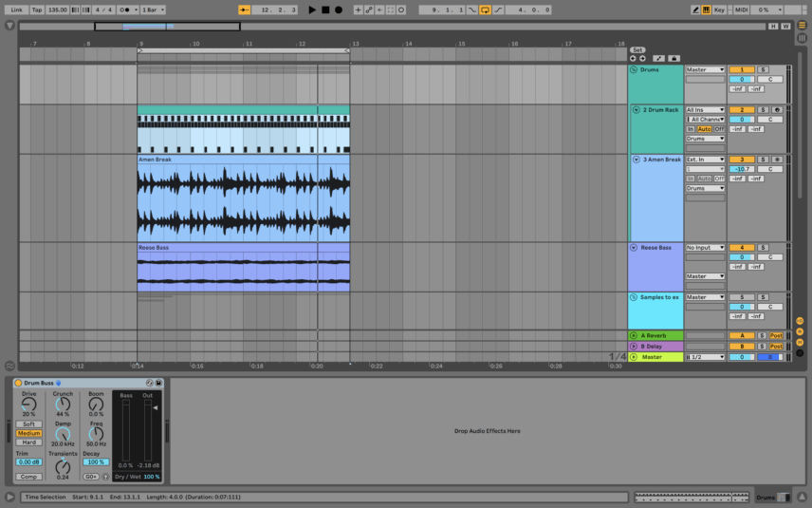Click next locator arrow icon
The width and height of the screenshot is (812, 508).
pyautogui.click(x=642, y=59)
